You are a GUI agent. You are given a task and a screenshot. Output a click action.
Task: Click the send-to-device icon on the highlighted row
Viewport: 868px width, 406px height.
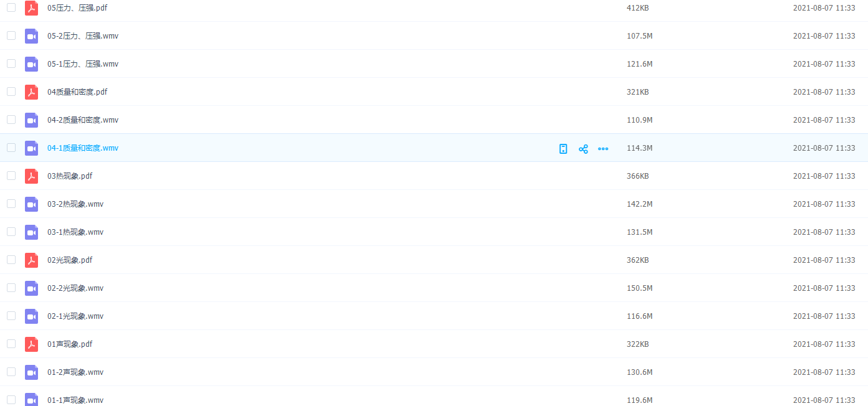pos(563,149)
